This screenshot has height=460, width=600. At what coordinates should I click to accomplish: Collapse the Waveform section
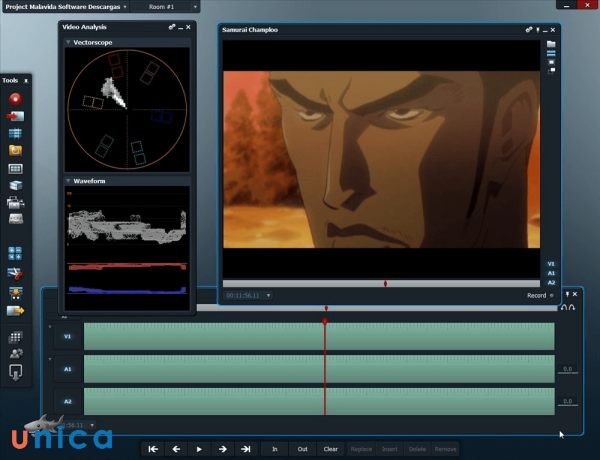[x=68, y=181]
